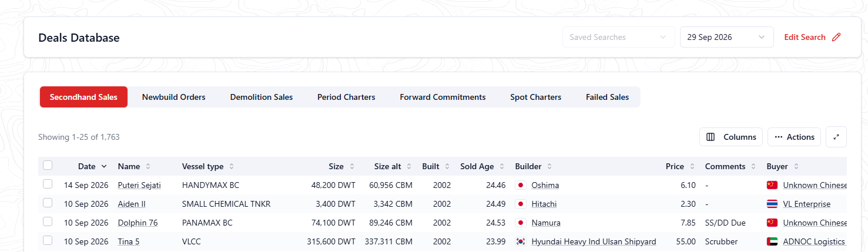Click the Comments column sort arrows
Image resolution: width=868 pixels, height=252 pixels.
coord(753,166)
